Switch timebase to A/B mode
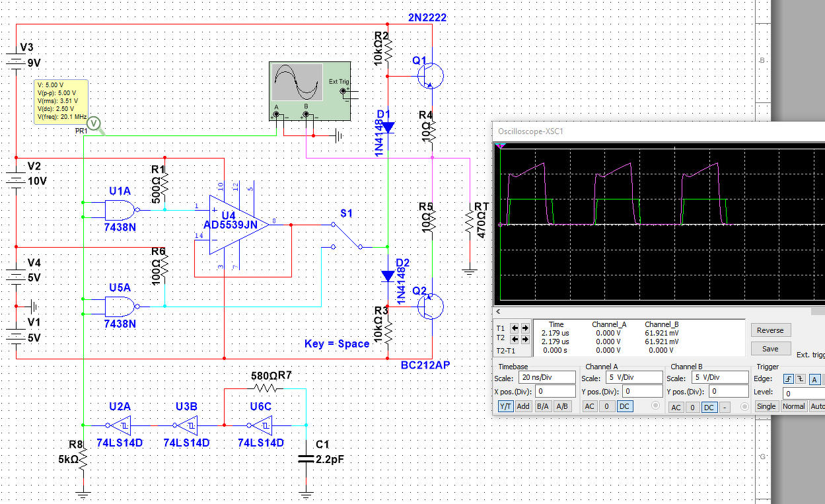 562,406
